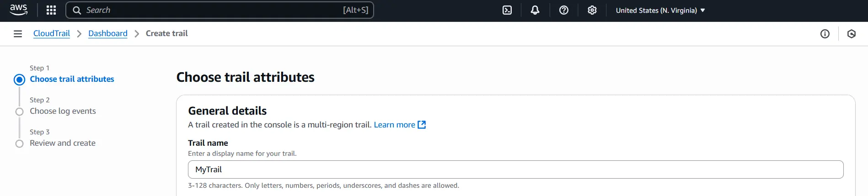
Task: Go to CloudTrail breadcrumb link
Action: (x=52, y=33)
